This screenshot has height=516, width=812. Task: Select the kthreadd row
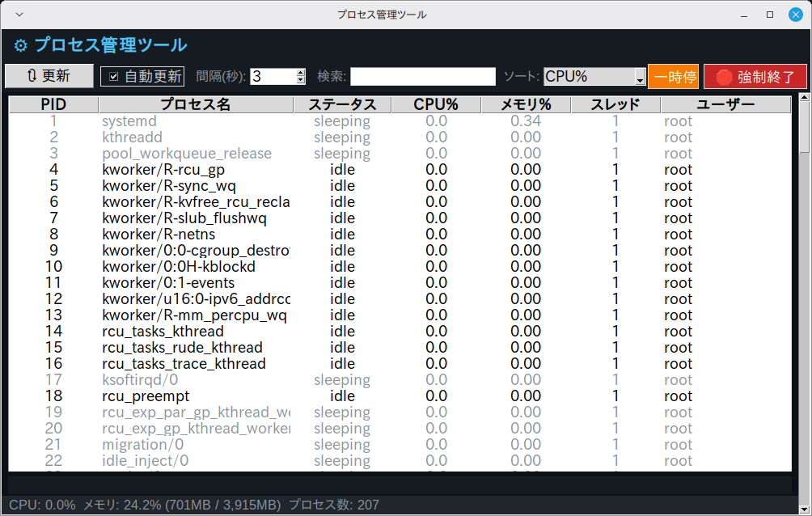[400, 137]
